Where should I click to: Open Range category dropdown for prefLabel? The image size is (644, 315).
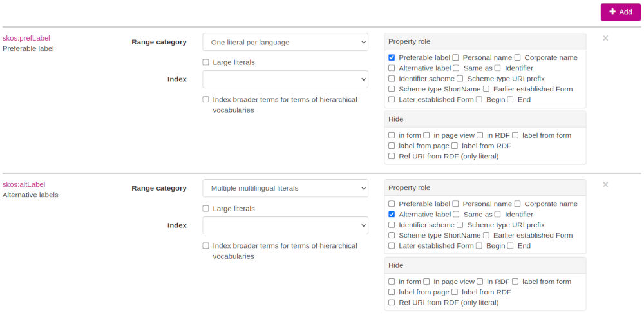coord(285,43)
